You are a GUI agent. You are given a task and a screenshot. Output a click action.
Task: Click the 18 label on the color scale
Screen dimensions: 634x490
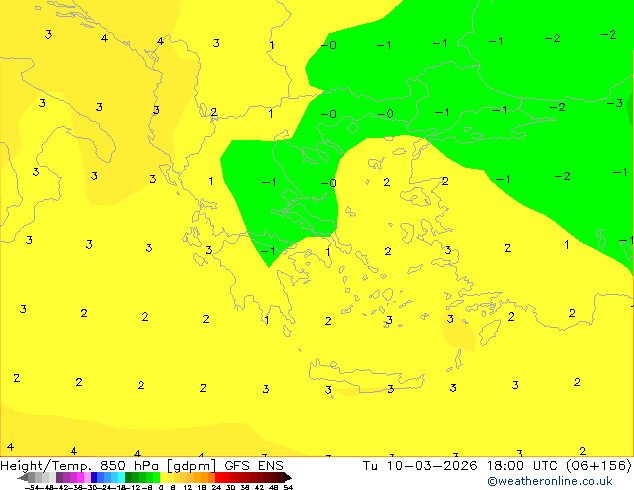(x=202, y=488)
